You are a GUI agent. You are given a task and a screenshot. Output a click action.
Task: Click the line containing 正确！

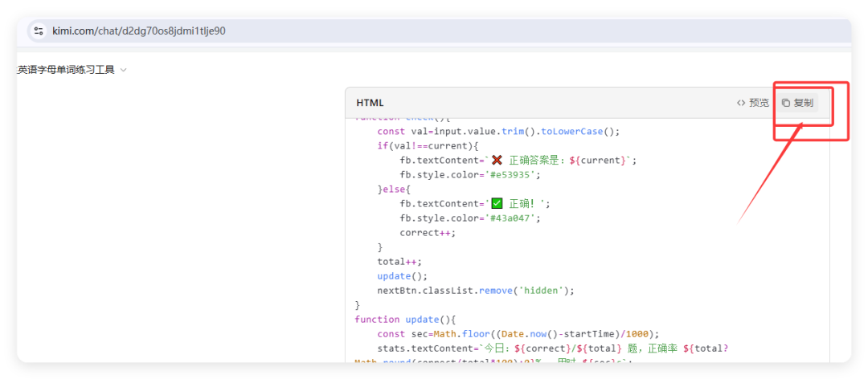click(x=475, y=204)
